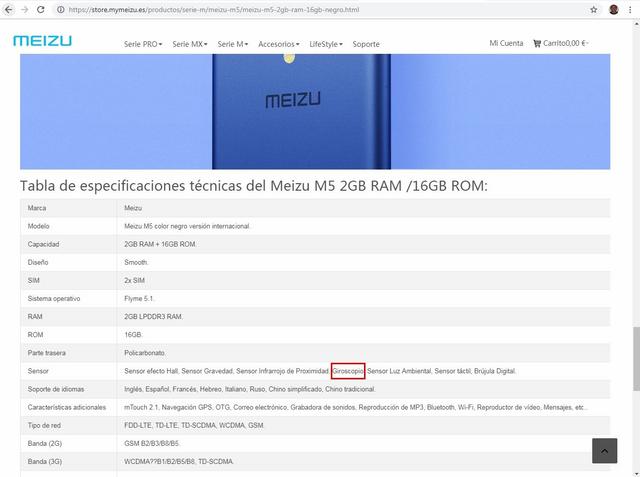Click the '2GB RAM + 16GB ROM' value
The height and width of the screenshot is (477, 640).
[160, 244]
